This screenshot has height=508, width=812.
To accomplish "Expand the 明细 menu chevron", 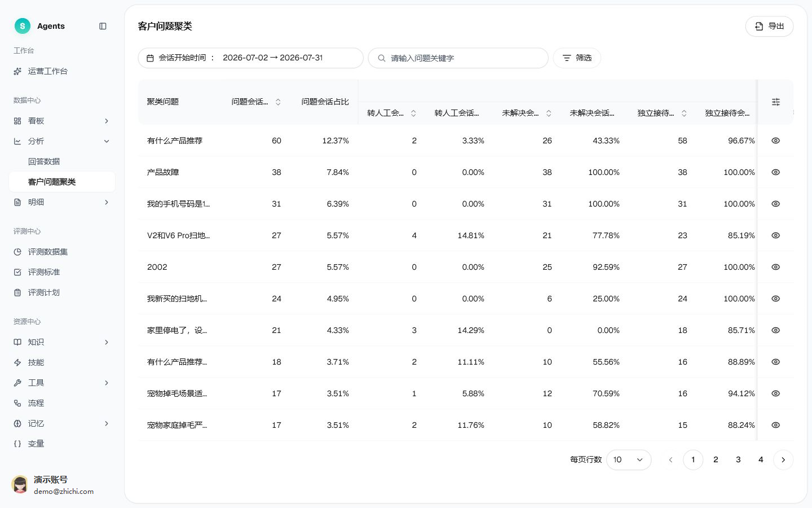I will (107, 202).
